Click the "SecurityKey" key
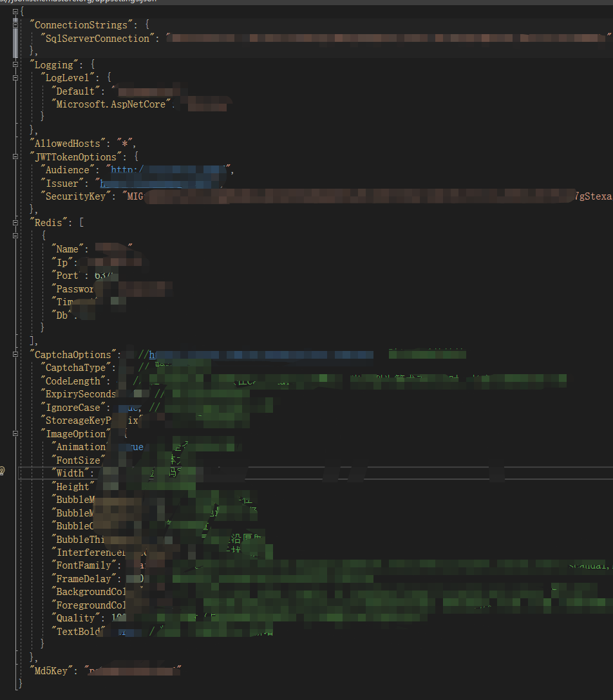Screen dimensions: 613x700 click(75, 196)
